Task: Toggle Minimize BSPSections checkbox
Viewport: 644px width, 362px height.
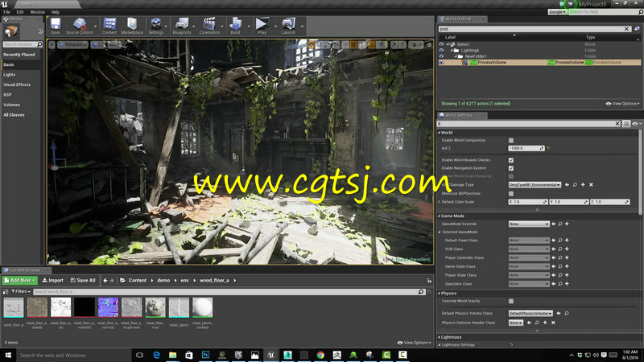Action: (x=511, y=193)
